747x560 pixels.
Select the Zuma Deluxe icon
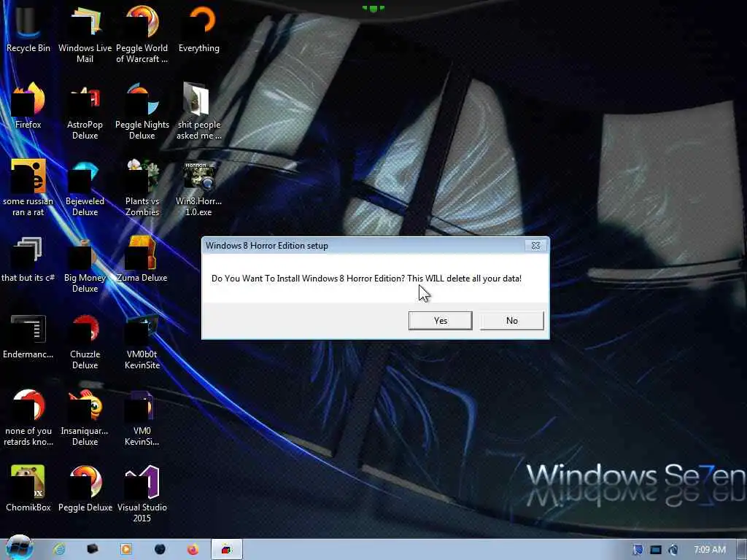[x=142, y=260]
